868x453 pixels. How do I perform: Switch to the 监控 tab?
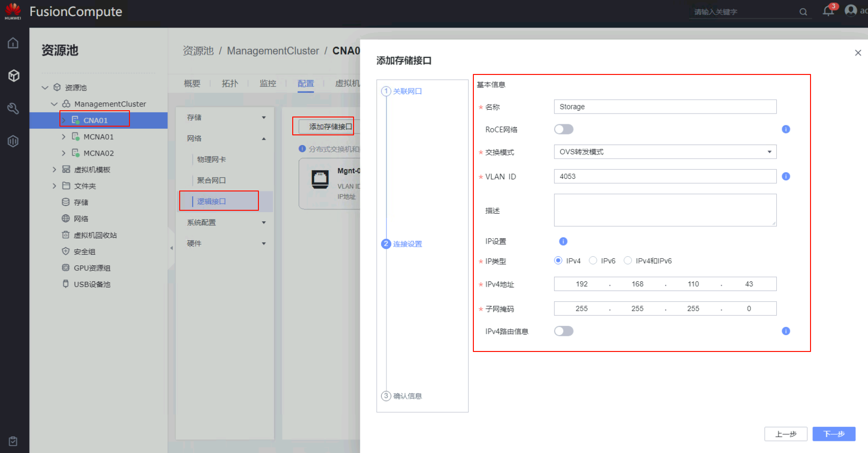coord(268,83)
